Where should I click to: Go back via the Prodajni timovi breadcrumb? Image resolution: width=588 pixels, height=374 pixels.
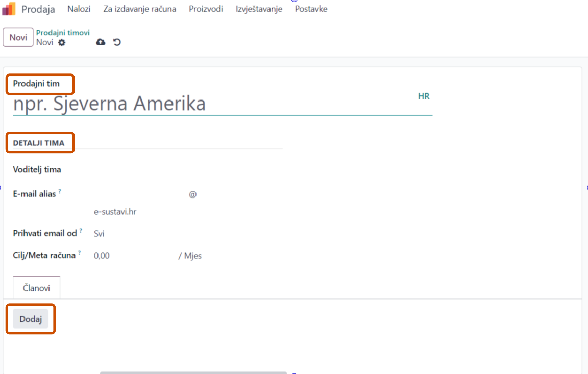[63, 33]
